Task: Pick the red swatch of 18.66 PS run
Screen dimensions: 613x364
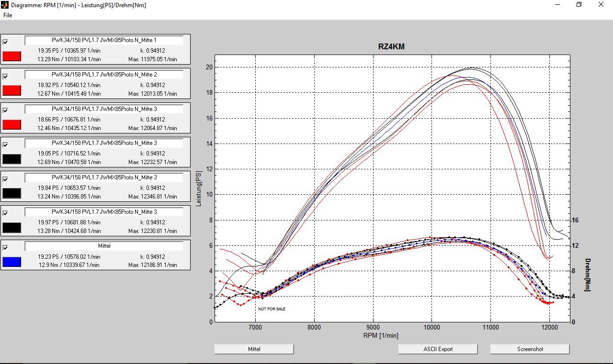Action: click(x=12, y=125)
